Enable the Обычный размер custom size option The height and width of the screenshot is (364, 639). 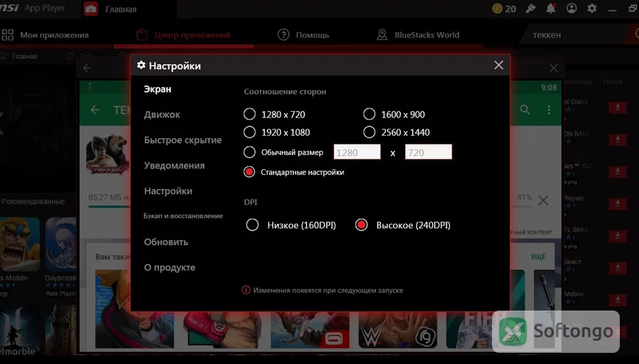[249, 152]
